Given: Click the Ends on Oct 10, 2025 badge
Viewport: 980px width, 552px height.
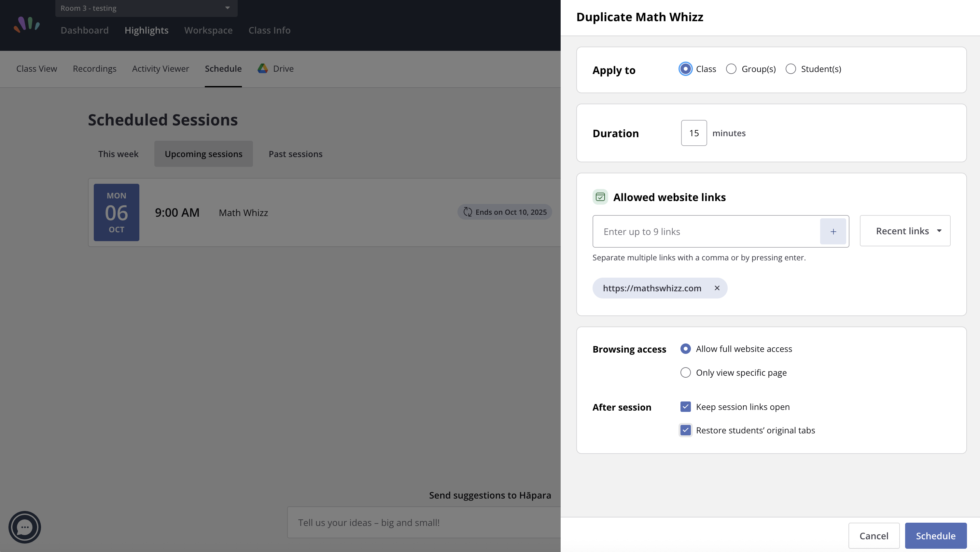Looking at the screenshot, I should [505, 212].
